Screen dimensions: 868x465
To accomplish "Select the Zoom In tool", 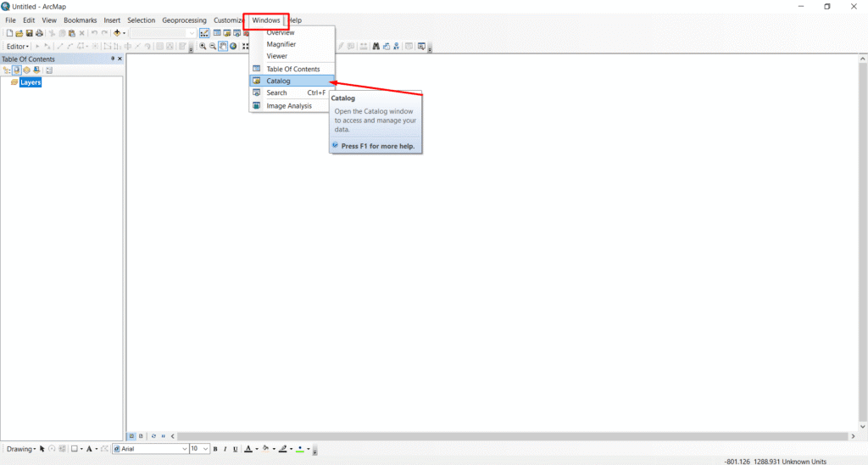I will [x=203, y=47].
